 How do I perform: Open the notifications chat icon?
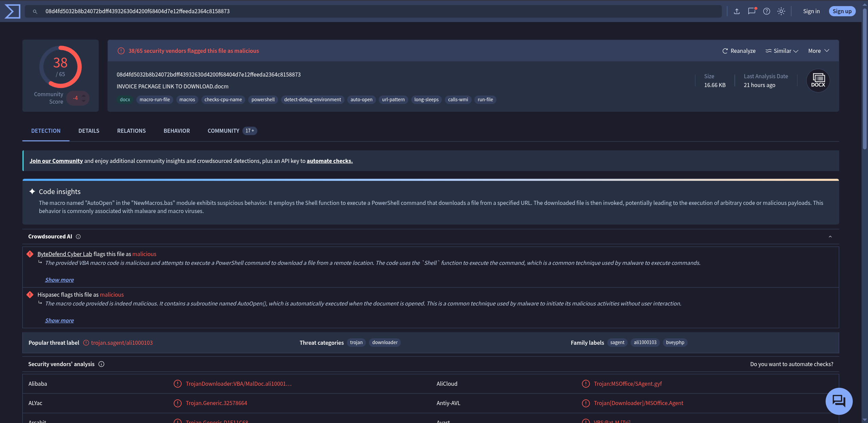[x=752, y=11]
